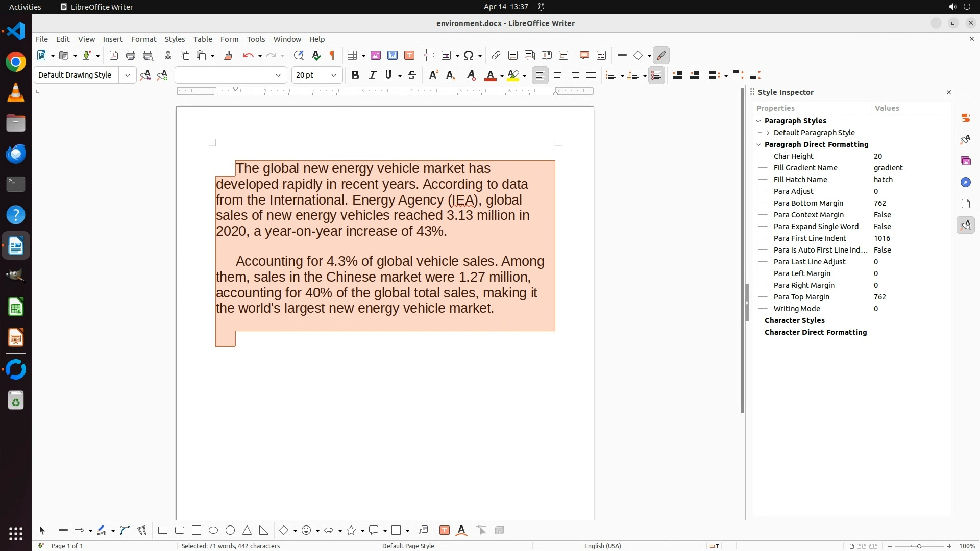Open the paragraph style dropdown

[127, 76]
